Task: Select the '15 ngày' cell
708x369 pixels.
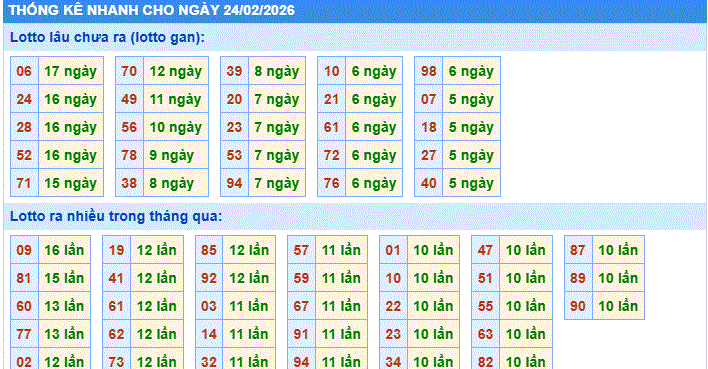Action: [x=71, y=183]
